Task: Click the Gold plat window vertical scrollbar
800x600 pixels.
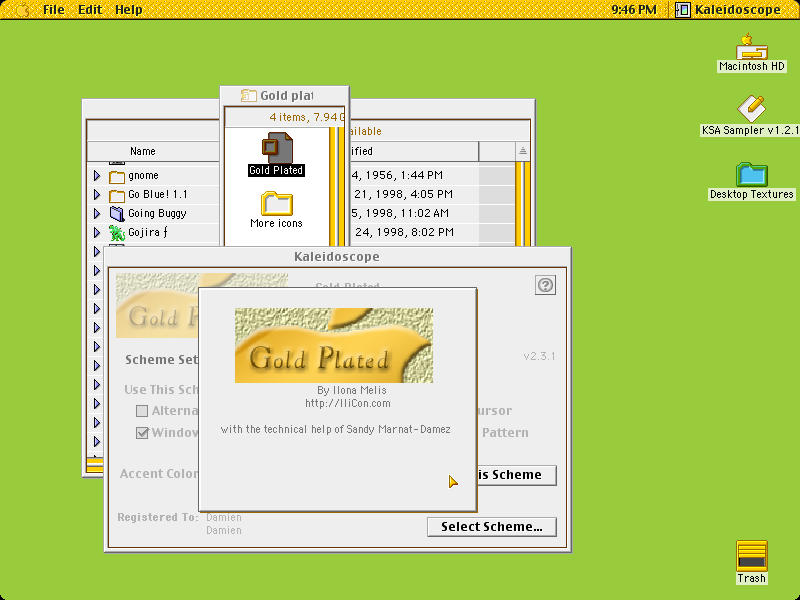Action: pos(337,187)
